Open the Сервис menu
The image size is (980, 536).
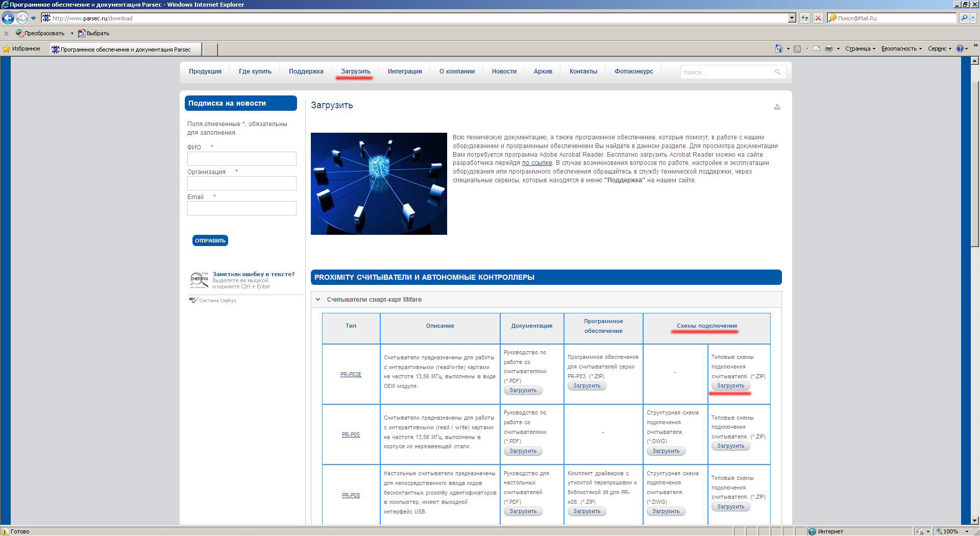[939, 48]
